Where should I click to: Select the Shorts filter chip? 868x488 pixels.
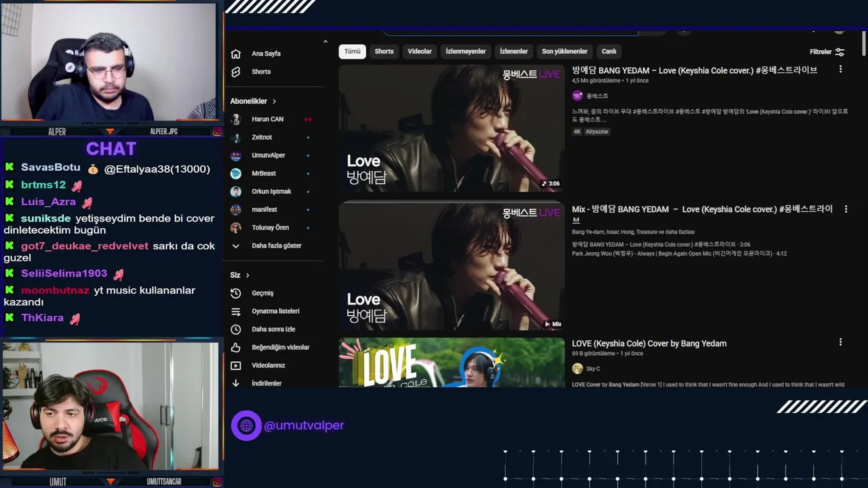(384, 52)
